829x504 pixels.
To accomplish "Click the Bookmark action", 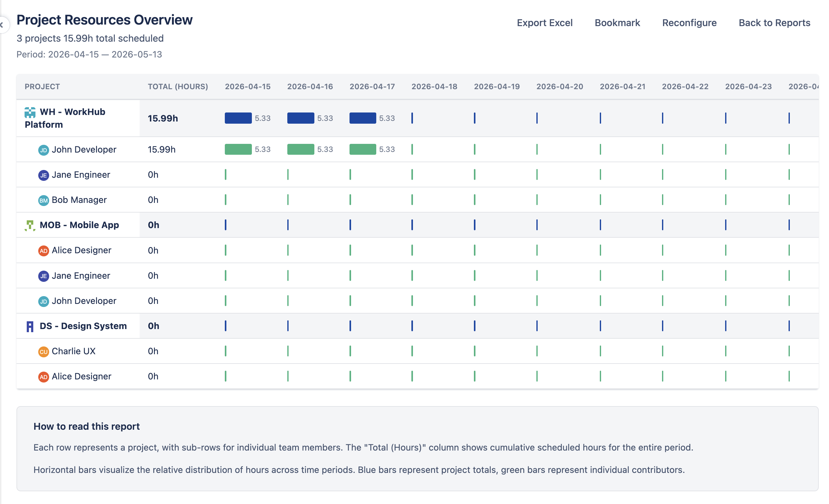I will click(x=617, y=22).
